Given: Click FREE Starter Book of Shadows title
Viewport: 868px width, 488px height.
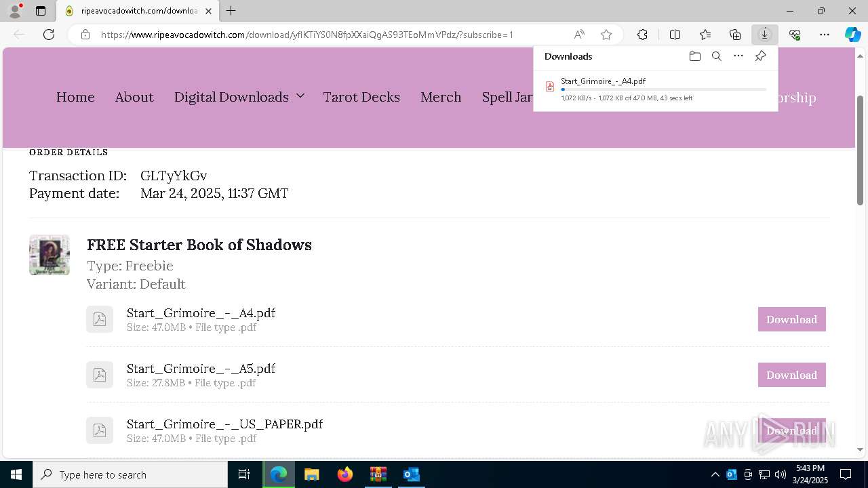Looking at the screenshot, I should click(199, 245).
